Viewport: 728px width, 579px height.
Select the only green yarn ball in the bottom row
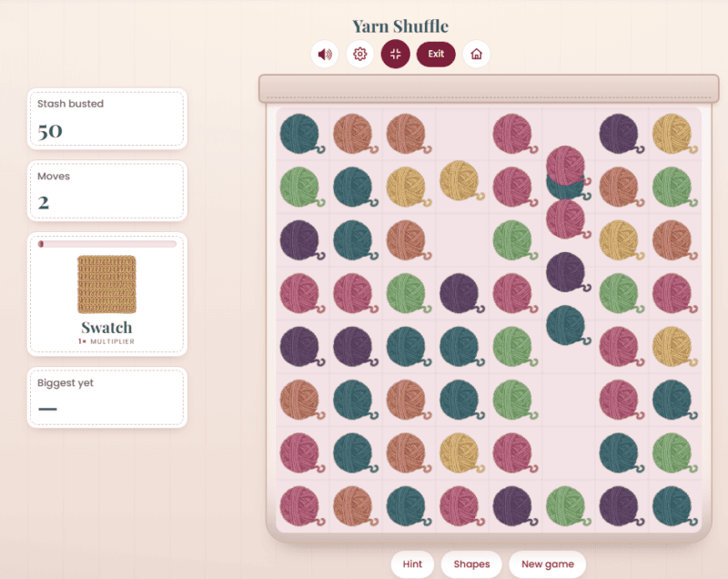tap(568, 506)
